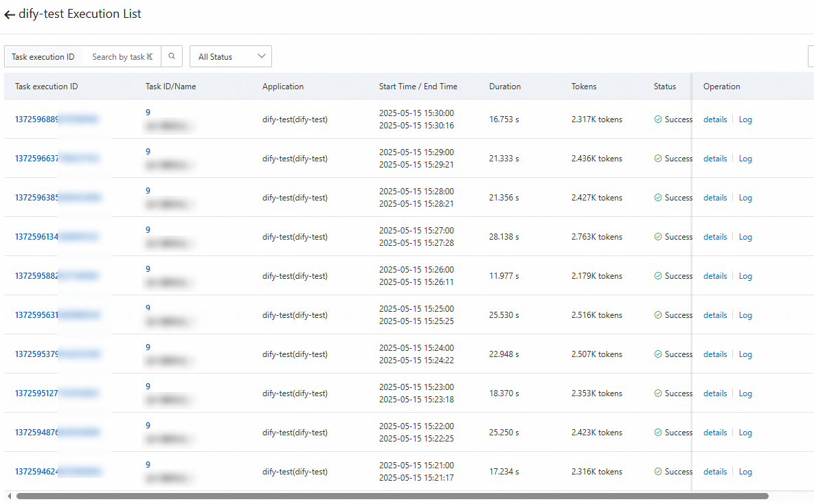Open details for the 15:26:00 execution
This screenshot has height=504, width=814.
715,276
